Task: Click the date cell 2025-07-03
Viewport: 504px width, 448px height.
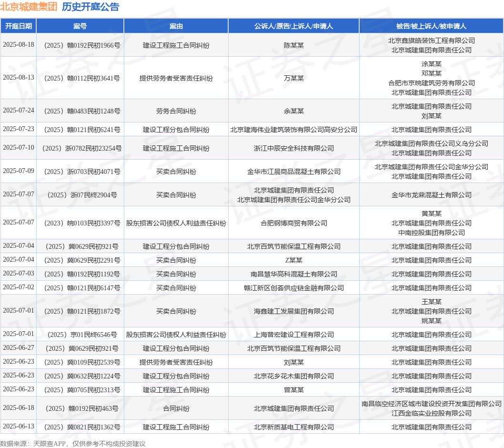Action: pyautogui.click(x=18, y=274)
